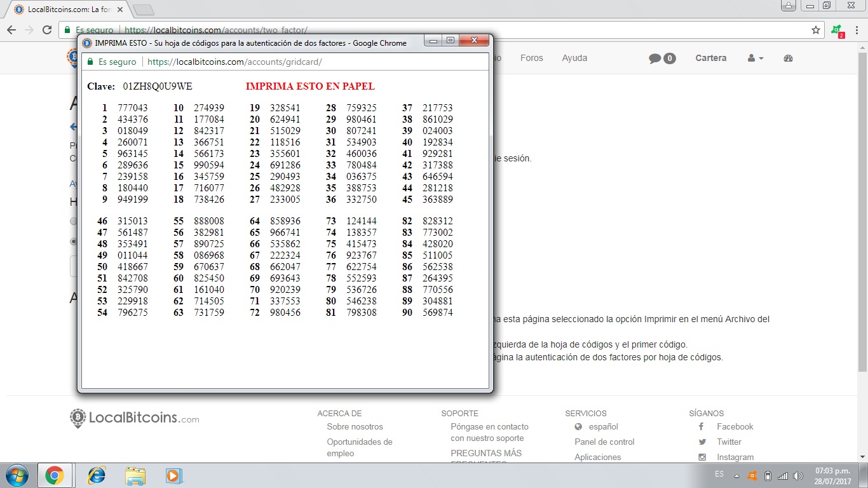Screen dimensions: 868x488
Task: Open the dashboard gauge icon in navbar
Action: 789,58
